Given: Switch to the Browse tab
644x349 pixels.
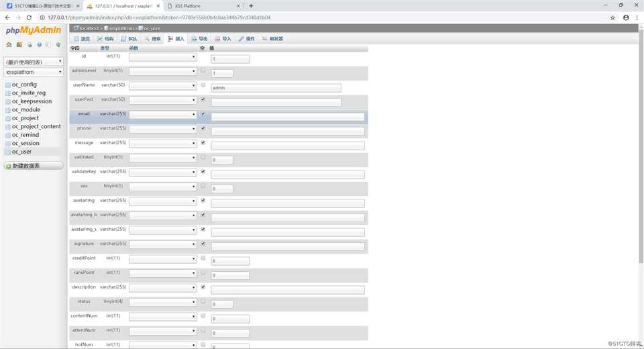Looking at the screenshot, I should (x=82, y=39).
